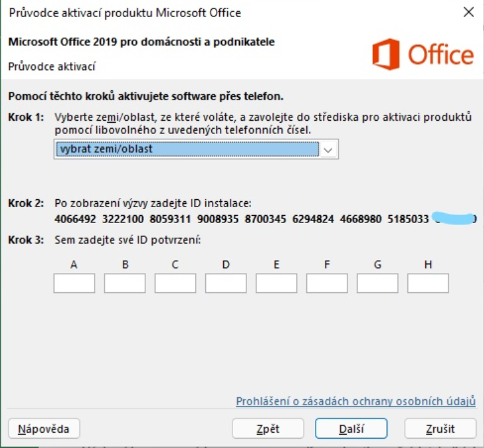Click confirmation ID field C
The width and height of the screenshot is (484, 448).
click(x=176, y=283)
